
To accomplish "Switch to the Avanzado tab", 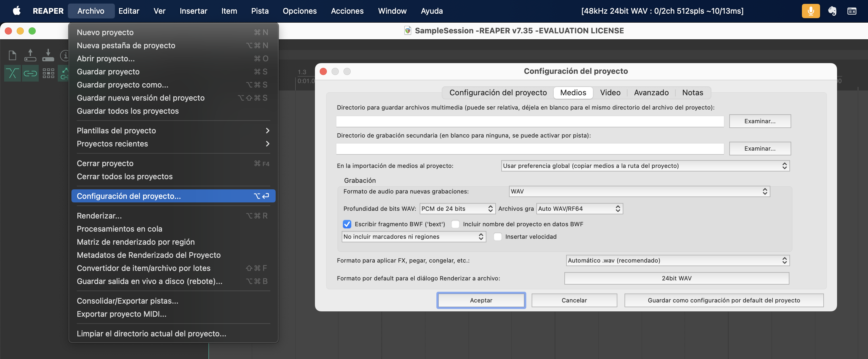I will (651, 93).
